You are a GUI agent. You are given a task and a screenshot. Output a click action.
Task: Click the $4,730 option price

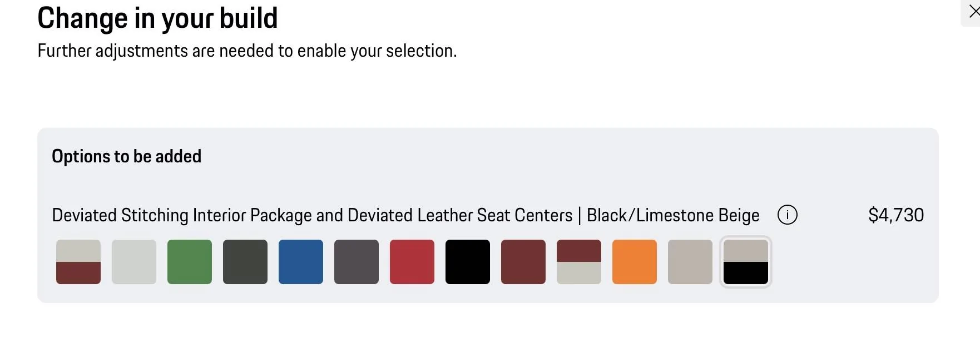(x=895, y=215)
